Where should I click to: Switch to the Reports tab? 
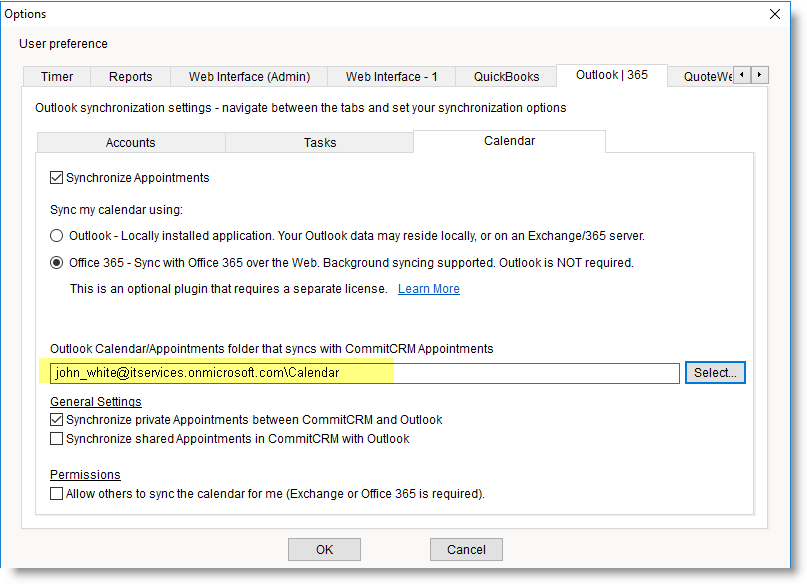130,77
